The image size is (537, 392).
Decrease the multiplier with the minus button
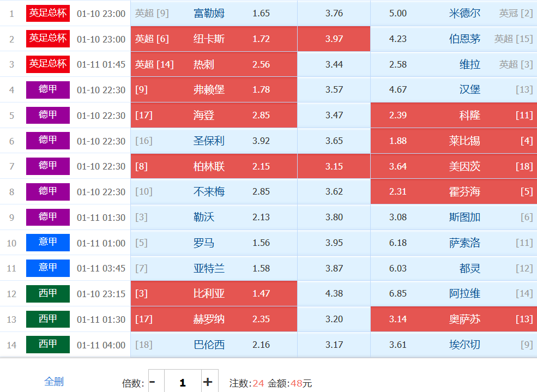[153, 382]
